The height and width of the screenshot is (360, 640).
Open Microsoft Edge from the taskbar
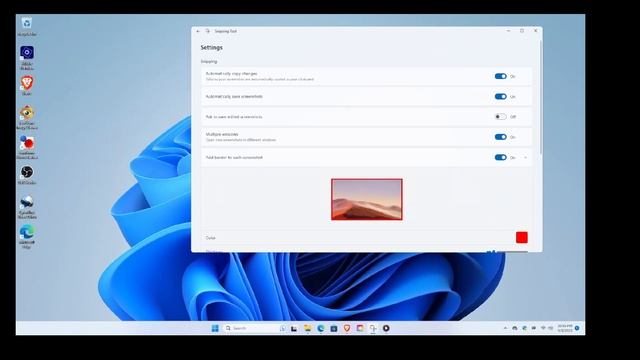click(x=321, y=328)
